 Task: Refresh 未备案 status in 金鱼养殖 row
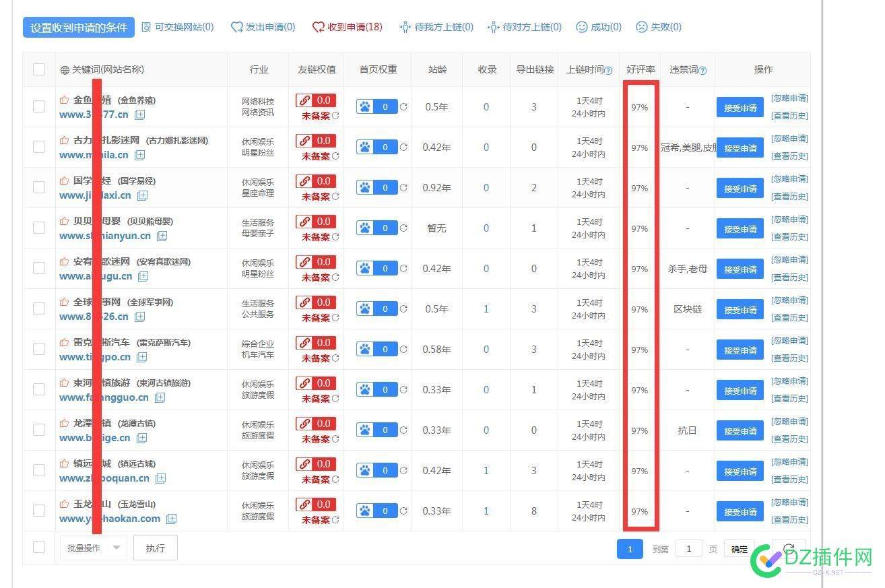(335, 115)
